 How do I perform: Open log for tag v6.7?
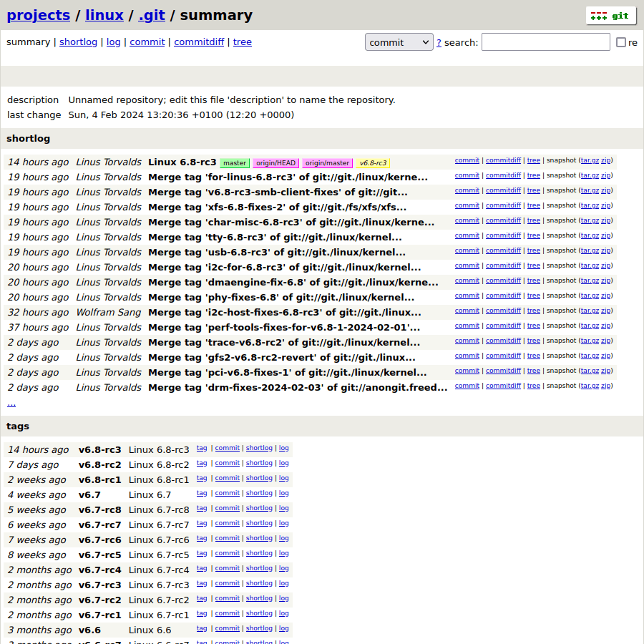[284, 493]
